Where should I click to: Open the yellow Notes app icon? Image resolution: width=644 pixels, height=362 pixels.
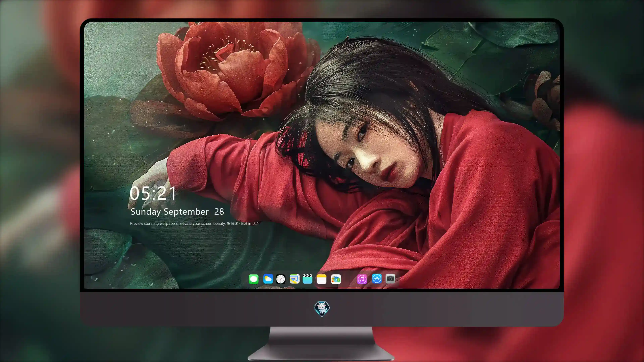coord(321,279)
